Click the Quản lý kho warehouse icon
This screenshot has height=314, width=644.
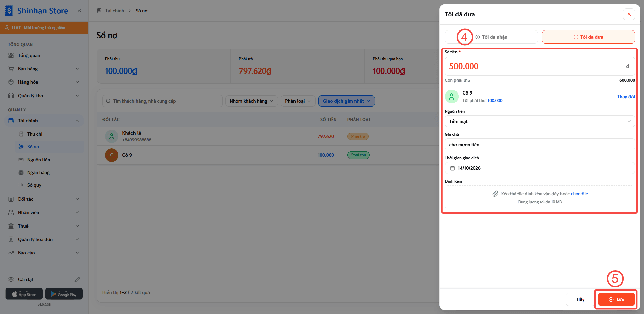11,96
